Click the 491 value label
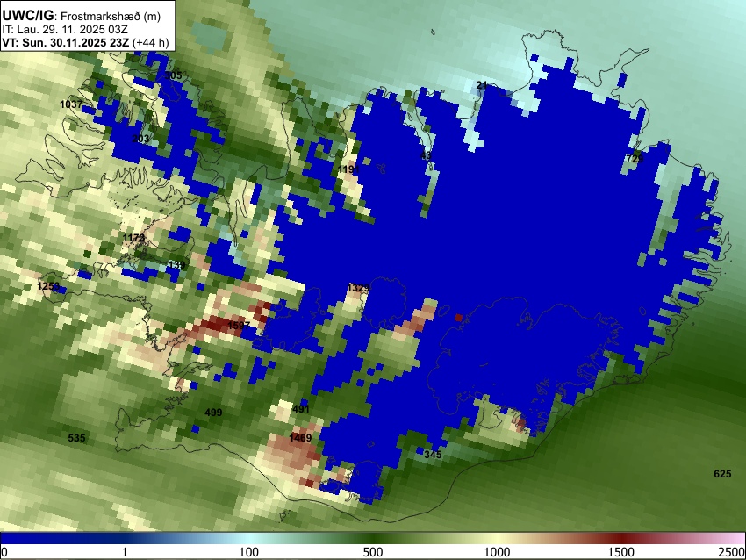Viewport: 746px width, 560px height. (301, 409)
